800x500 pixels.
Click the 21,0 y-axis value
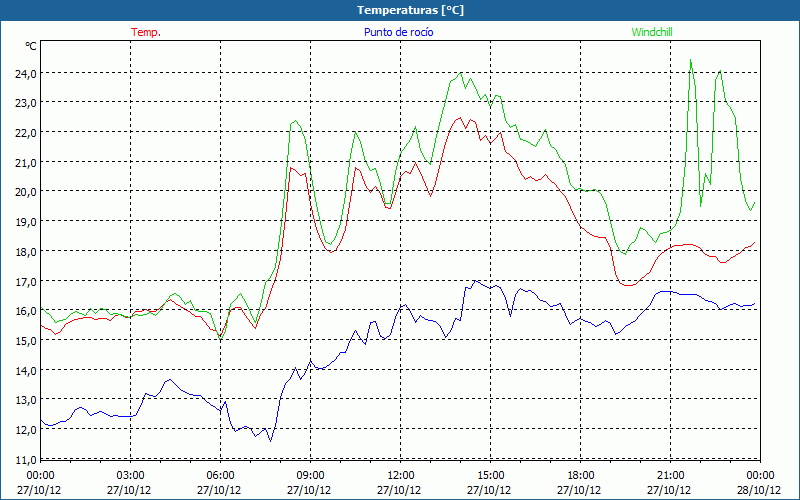26,162
